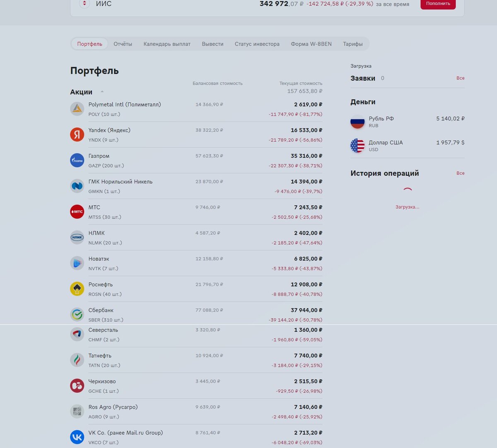
Task: Open VK Co. (ранее Mail.ru Group) stock
Action: (125, 433)
